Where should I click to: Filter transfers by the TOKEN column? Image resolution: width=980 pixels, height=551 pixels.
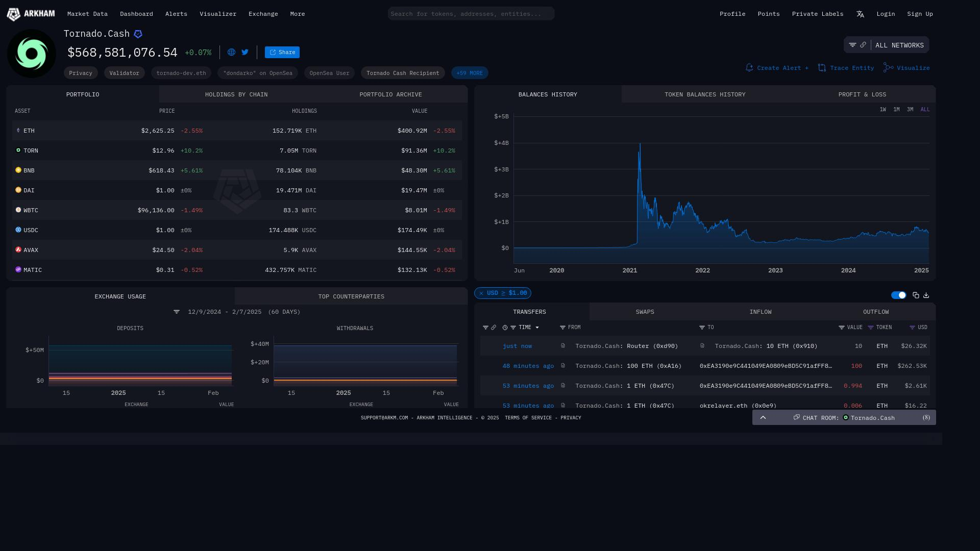(871, 328)
